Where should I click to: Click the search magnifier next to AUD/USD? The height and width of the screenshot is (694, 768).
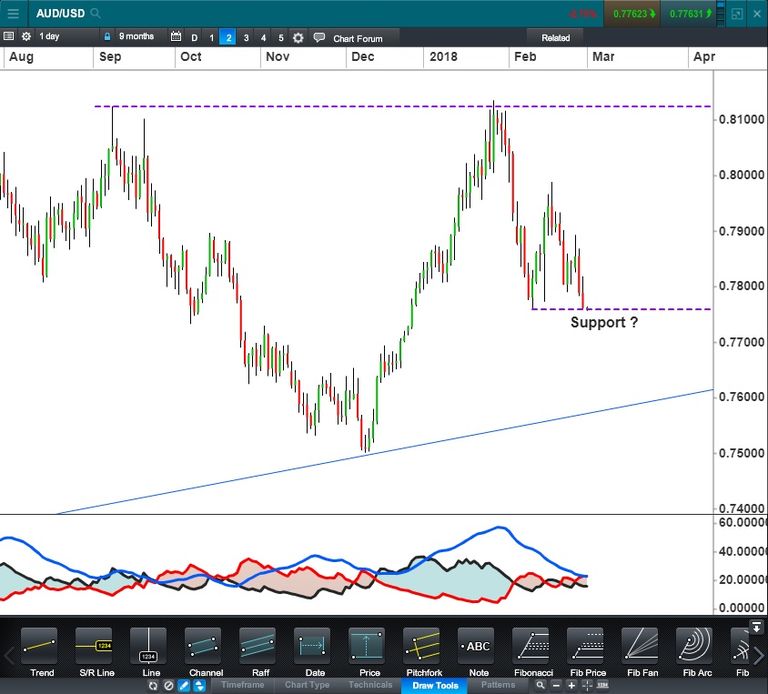pyautogui.click(x=96, y=13)
